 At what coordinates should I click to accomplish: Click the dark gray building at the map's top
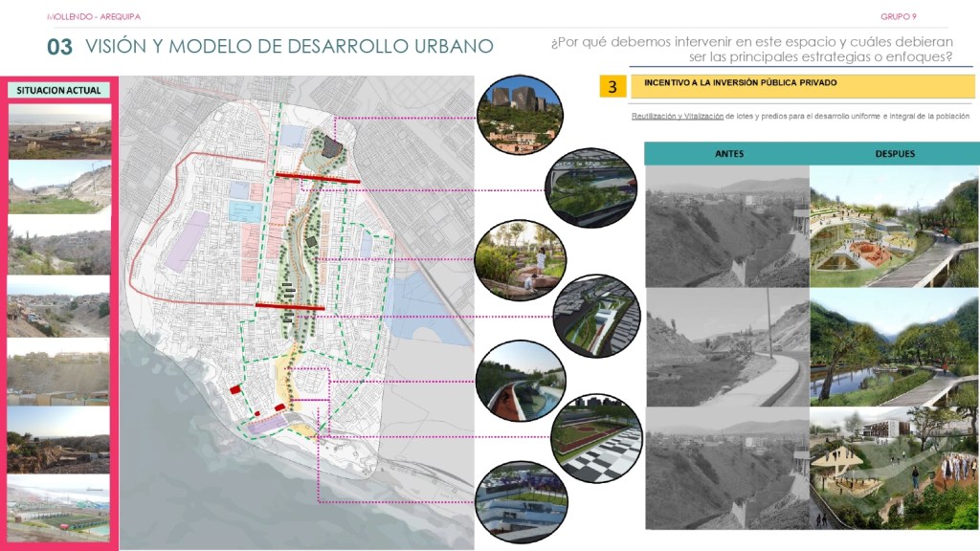click(332, 146)
